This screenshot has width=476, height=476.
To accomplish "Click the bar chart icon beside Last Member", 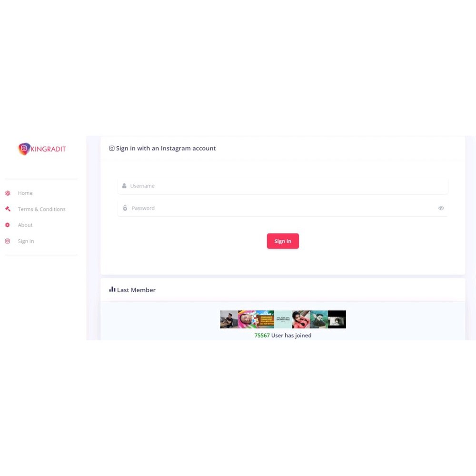I will coord(112,289).
